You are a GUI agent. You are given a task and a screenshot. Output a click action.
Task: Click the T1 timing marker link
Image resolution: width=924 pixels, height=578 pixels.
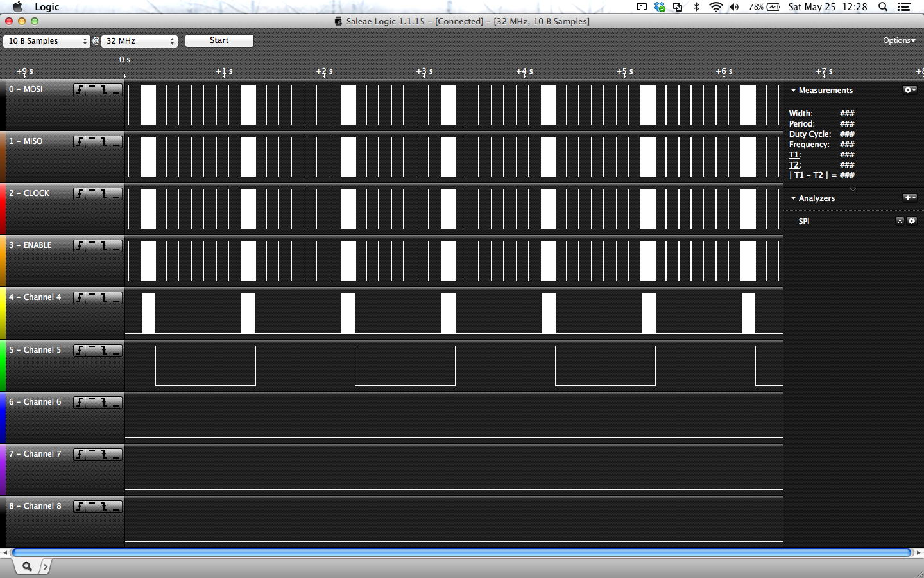(x=794, y=155)
